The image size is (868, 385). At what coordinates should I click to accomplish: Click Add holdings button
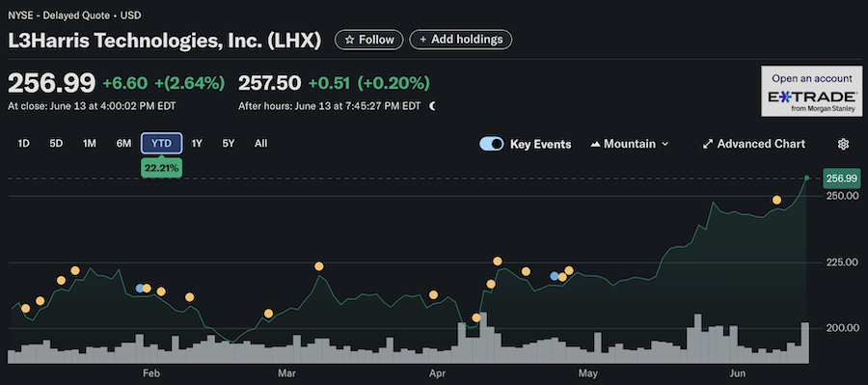(x=461, y=40)
